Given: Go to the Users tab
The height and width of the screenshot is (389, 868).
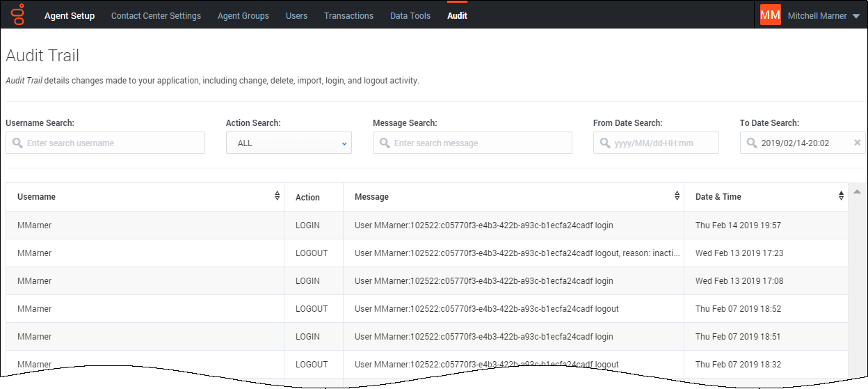Looking at the screenshot, I should click(296, 15).
